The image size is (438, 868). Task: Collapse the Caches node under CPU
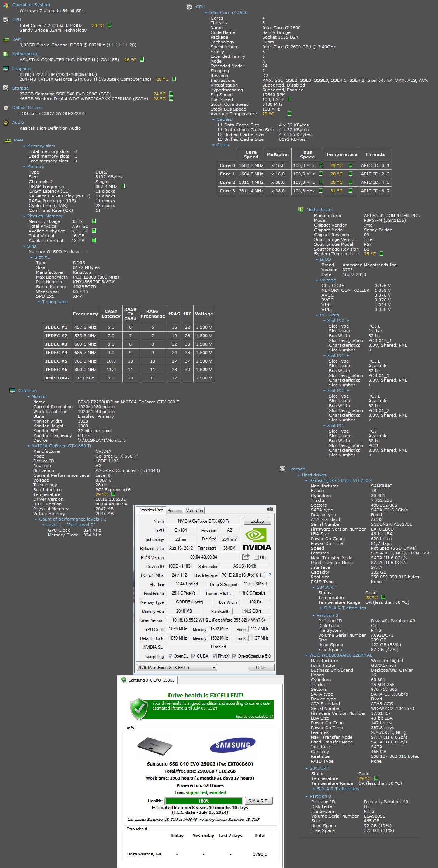(213, 120)
